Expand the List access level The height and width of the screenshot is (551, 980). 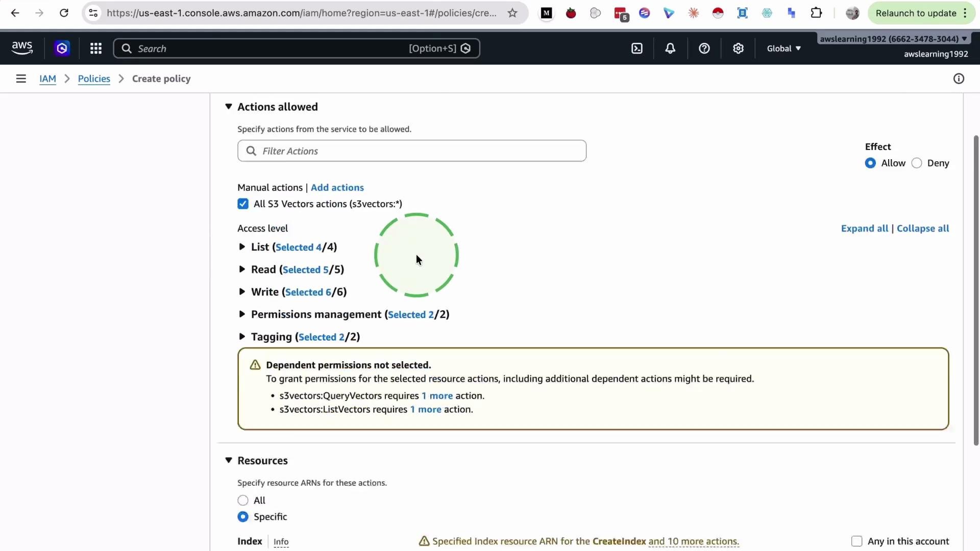pos(242,247)
